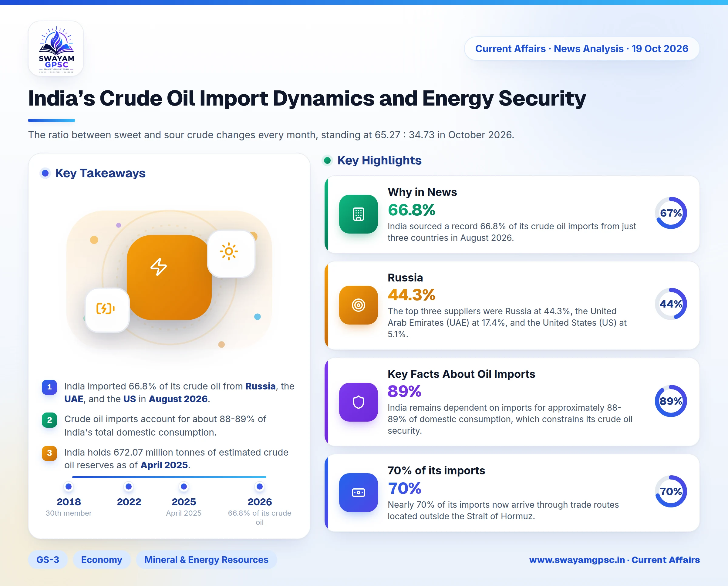Screen dimensions: 728x586
Task: Click the orange 44.3% figure
Action: [x=412, y=295]
